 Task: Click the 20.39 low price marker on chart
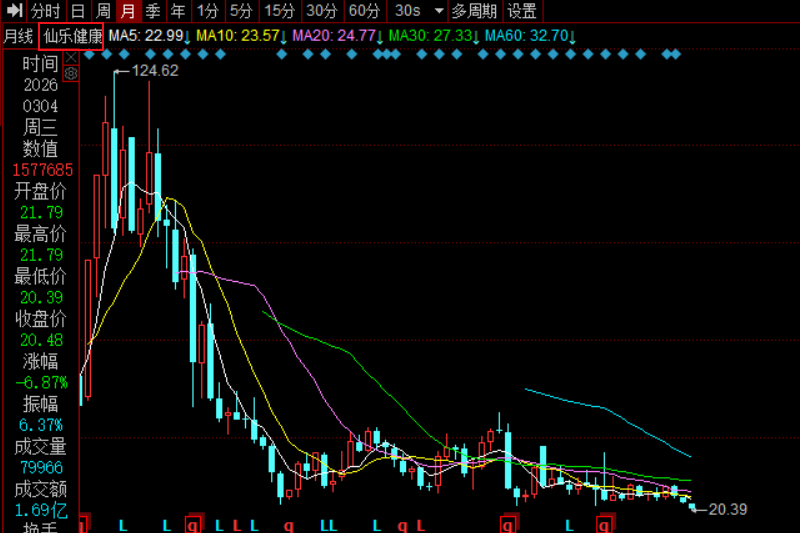coord(727,509)
